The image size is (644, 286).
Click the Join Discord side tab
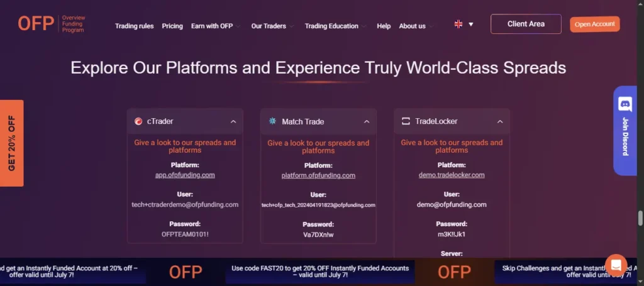pos(625,131)
